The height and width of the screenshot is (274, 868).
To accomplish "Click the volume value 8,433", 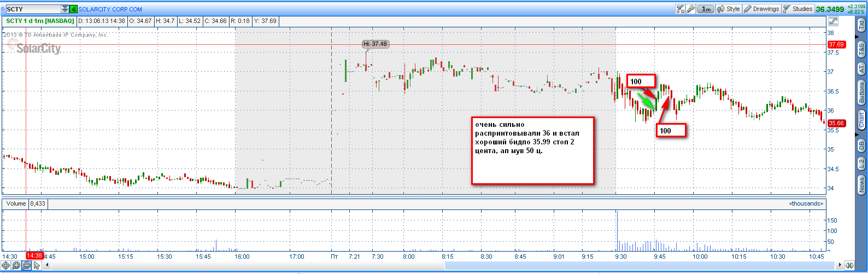I will pos(38,203).
